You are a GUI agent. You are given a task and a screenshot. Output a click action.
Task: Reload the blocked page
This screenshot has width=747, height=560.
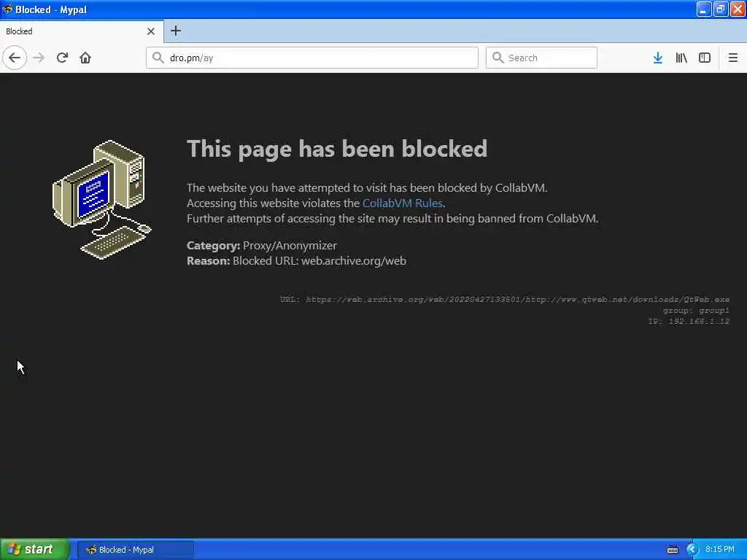pyautogui.click(x=62, y=58)
